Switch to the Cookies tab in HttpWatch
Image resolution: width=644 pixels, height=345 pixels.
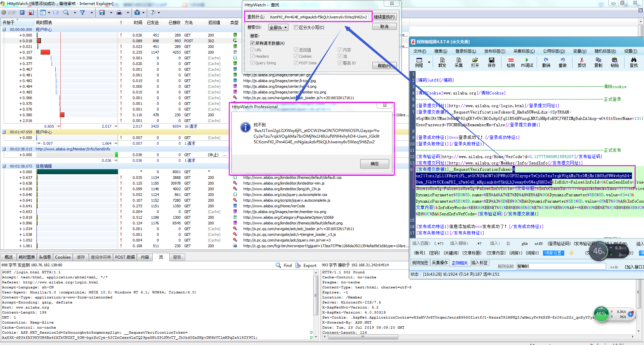click(63, 257)
